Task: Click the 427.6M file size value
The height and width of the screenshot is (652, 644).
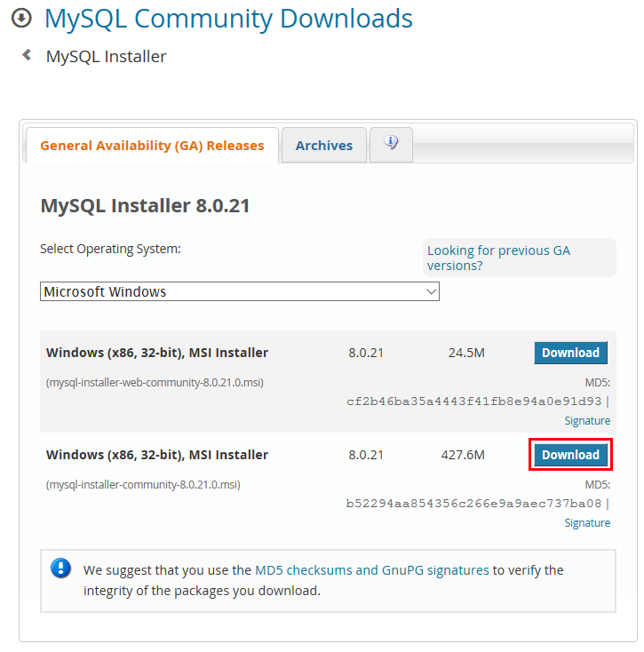Action: point(463,455)
